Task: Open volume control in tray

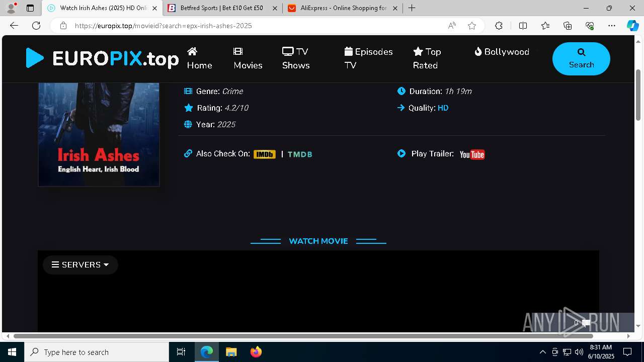Action: coord(579,352)
